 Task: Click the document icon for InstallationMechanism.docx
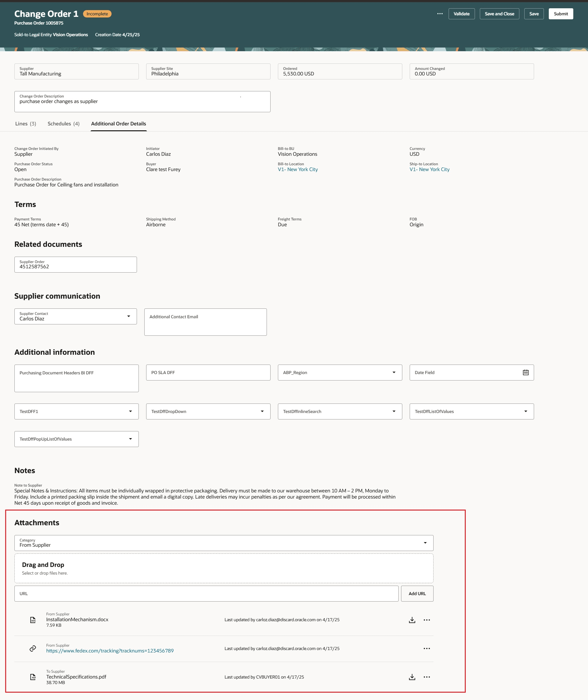(x=32, y=620)
